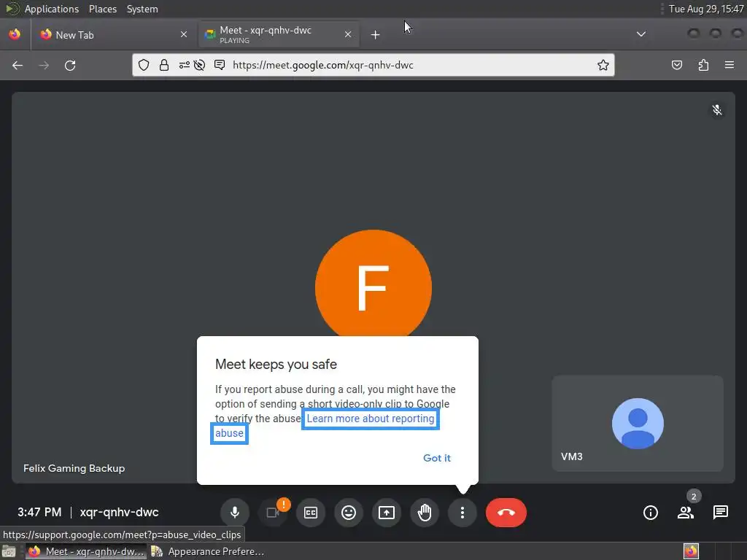Click the Felix Gaming Backup name label

click(74, 469)
